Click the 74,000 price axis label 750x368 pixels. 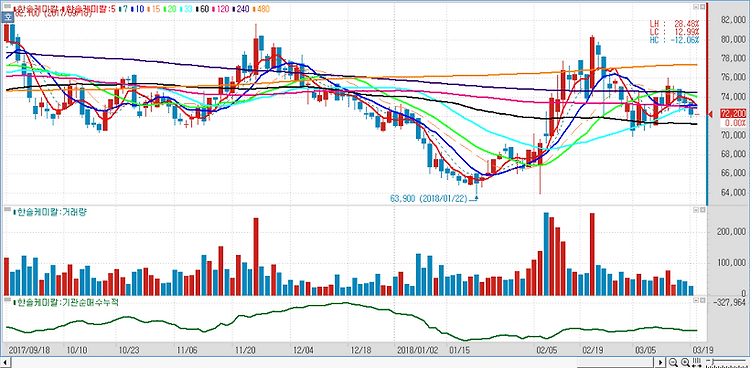click(x=734, y=97)
